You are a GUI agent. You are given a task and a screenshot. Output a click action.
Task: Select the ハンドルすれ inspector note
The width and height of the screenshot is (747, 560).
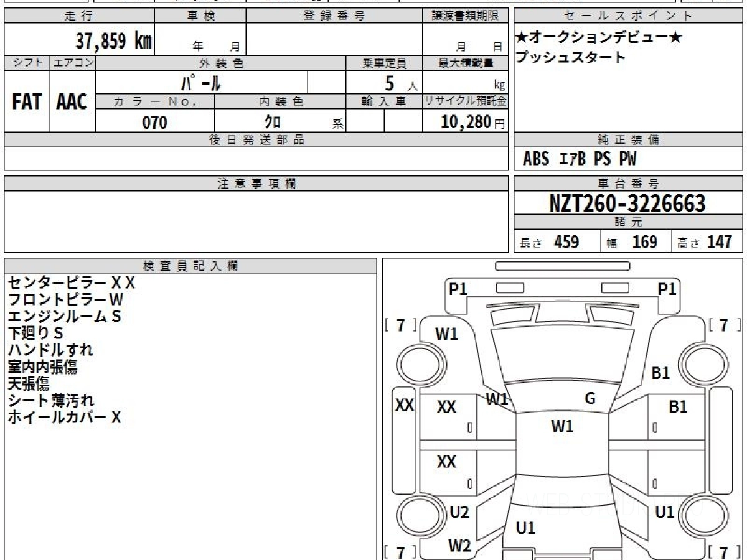(x=50, y=350)
